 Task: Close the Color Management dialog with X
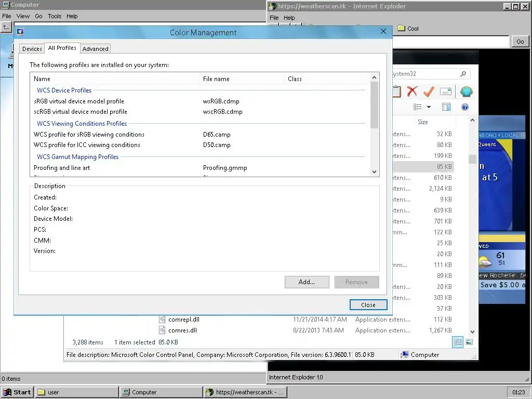[383, 31]
